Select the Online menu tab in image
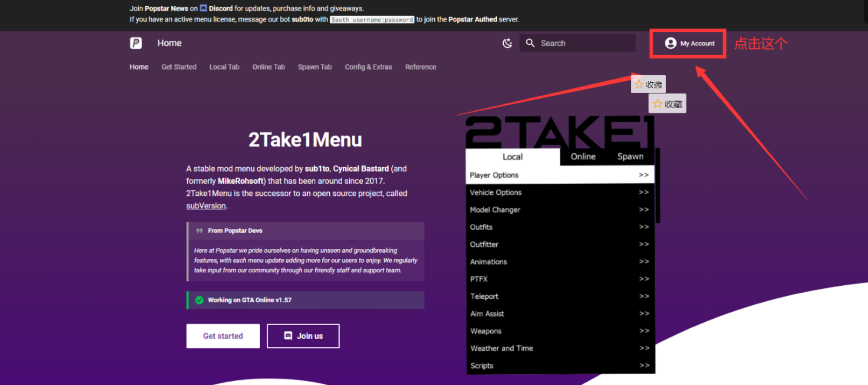 click(x=583, y=157)
